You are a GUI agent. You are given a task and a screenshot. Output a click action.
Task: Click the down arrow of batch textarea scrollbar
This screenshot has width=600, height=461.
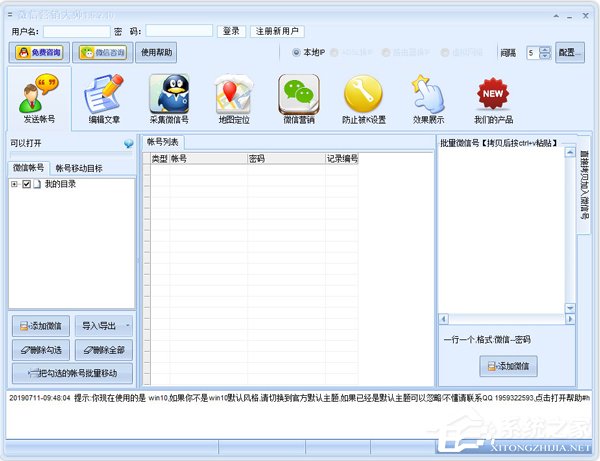(570, 308)
